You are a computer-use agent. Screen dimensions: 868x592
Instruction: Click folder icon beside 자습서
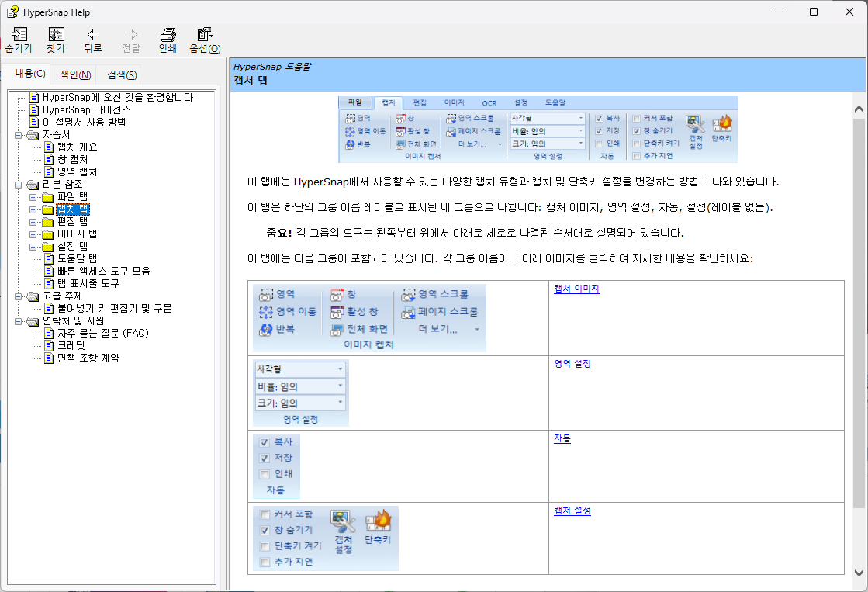point(33,134)
